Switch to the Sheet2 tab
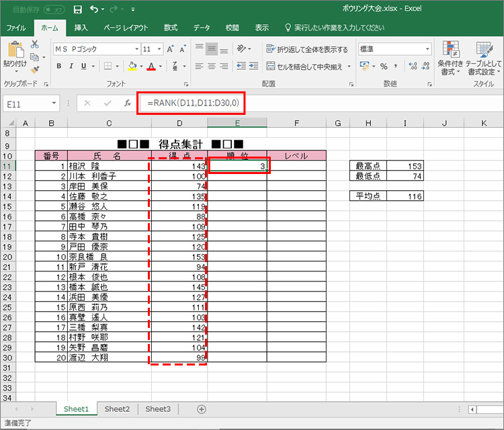This screenshot has height=430, width=504. click(x=117, y=408)
